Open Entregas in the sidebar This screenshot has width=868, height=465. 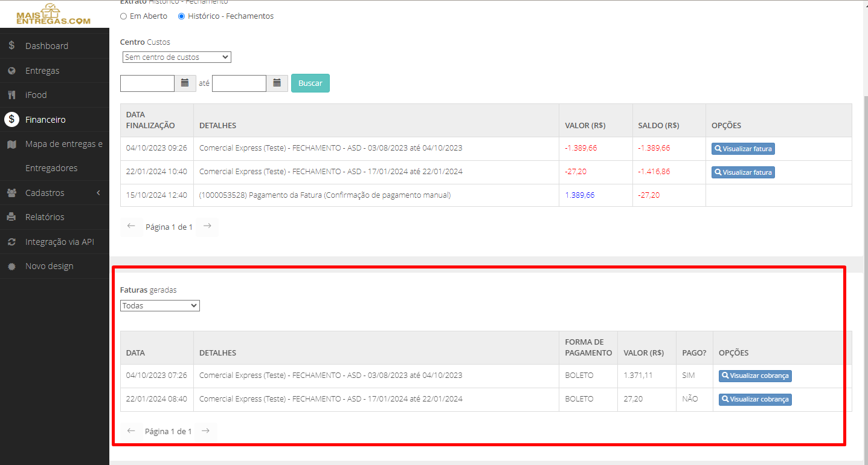(42, 71)
